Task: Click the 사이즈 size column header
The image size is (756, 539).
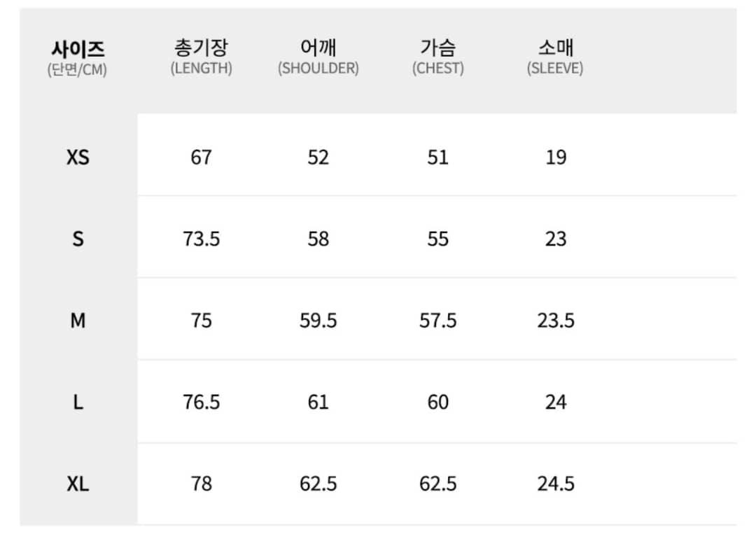Action: pyautogui.click(x=78, y=58)
